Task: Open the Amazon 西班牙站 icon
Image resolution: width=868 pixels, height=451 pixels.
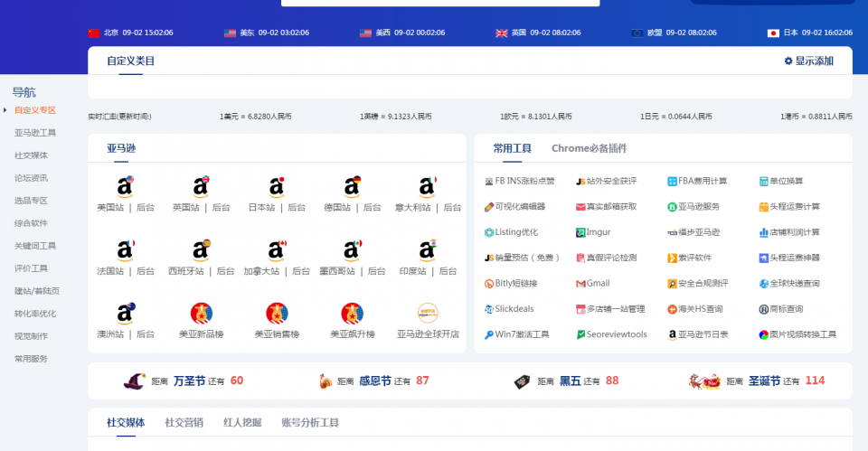Action: pos(201,250)
